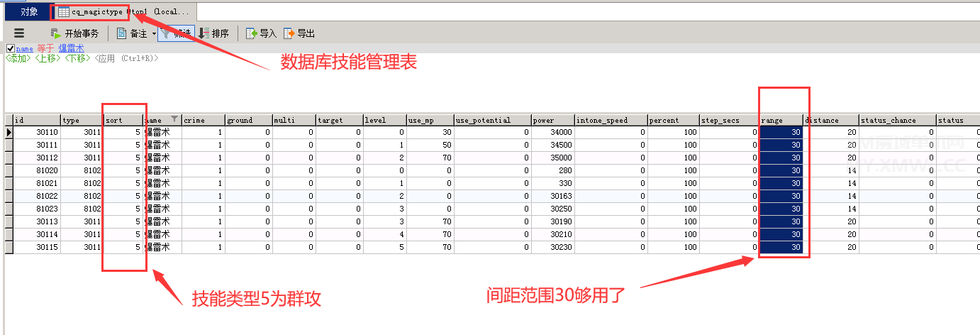
Task: Uncheck the name filter condition checkbox
Action: 10,48
